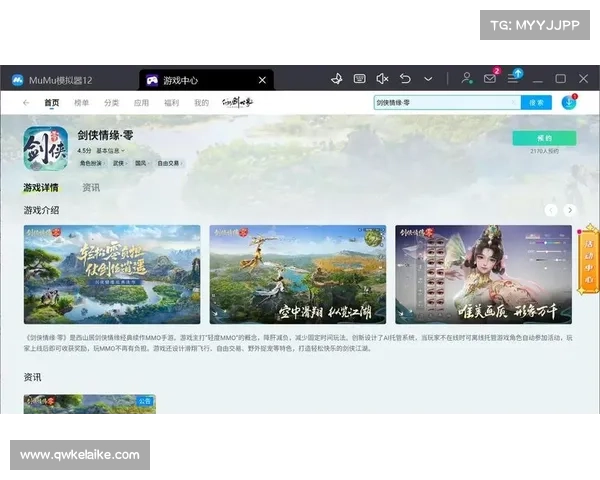Click the 剑侠 game app icon
This screenshot has height=480, width=600.
click(46, 149)
